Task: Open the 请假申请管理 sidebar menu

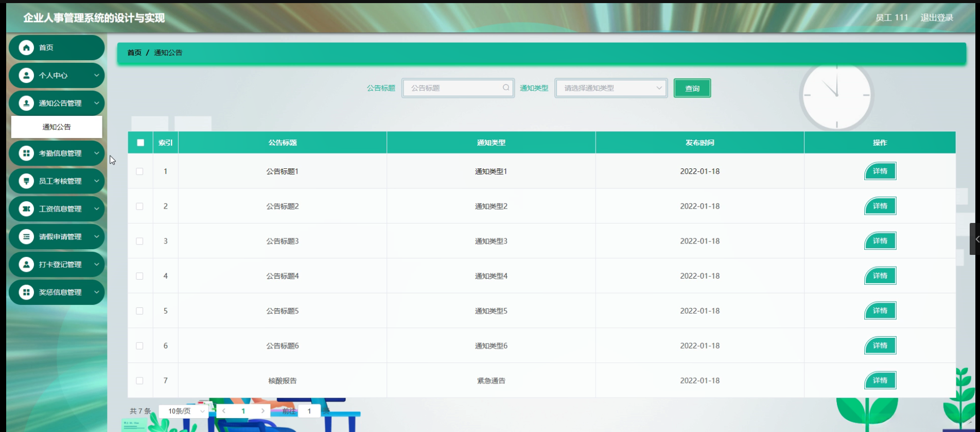Action: tap(57, 236)
